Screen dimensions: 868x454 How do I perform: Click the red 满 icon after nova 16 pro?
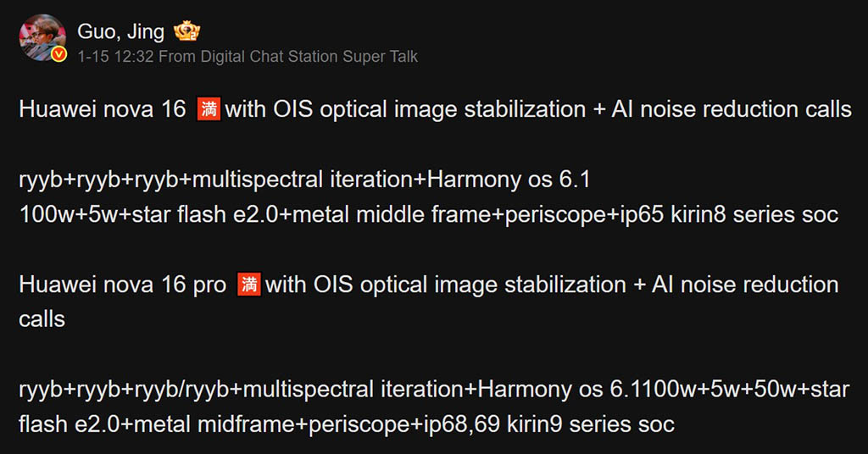pos(248,285)
